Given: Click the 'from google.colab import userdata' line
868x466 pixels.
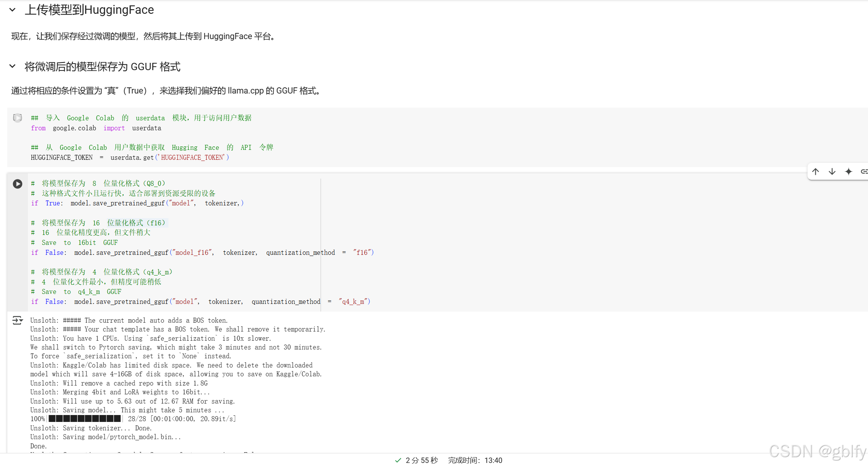Looking at the screenshot, I should (96, 128).
